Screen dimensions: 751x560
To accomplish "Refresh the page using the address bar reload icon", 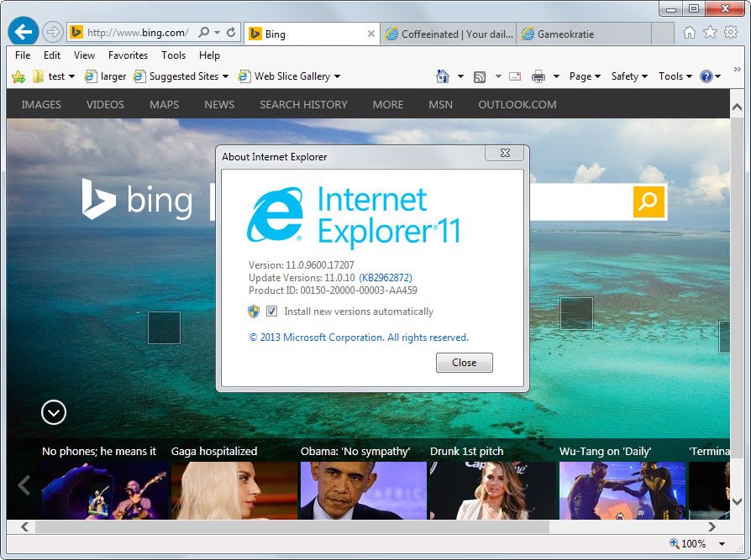I will coord(231,33).
